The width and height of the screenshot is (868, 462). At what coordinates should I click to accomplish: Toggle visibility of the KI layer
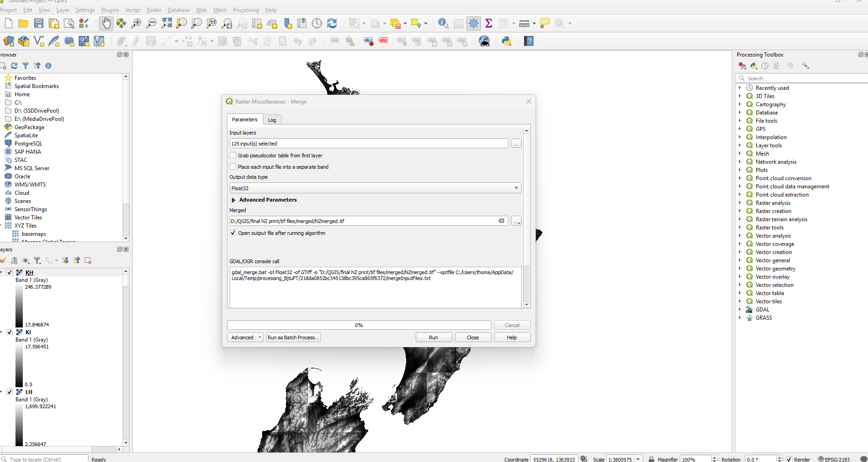pos(10,332)
